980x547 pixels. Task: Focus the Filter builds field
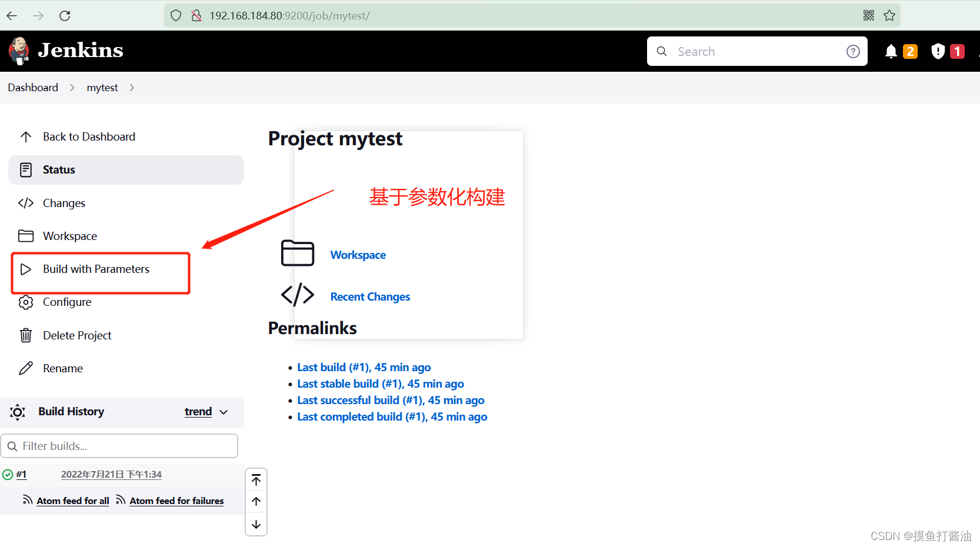(x=119, y=446)
